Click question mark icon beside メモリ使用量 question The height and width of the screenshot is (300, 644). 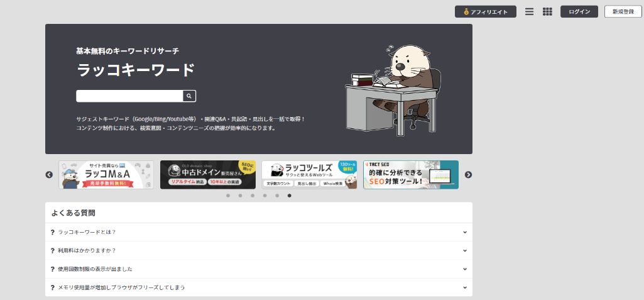click(53, 287)
